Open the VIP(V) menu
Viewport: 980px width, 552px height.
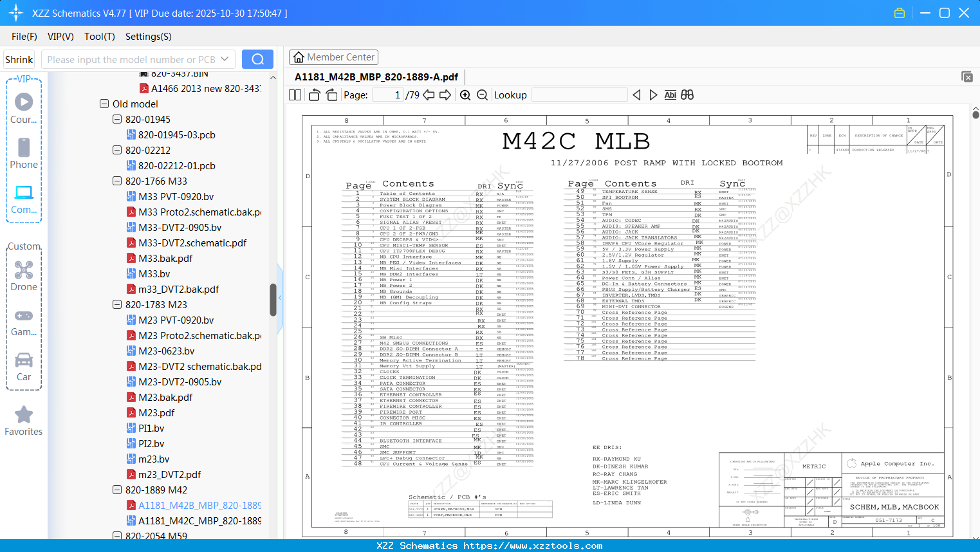pyautogui.click(x=60, y=37)
